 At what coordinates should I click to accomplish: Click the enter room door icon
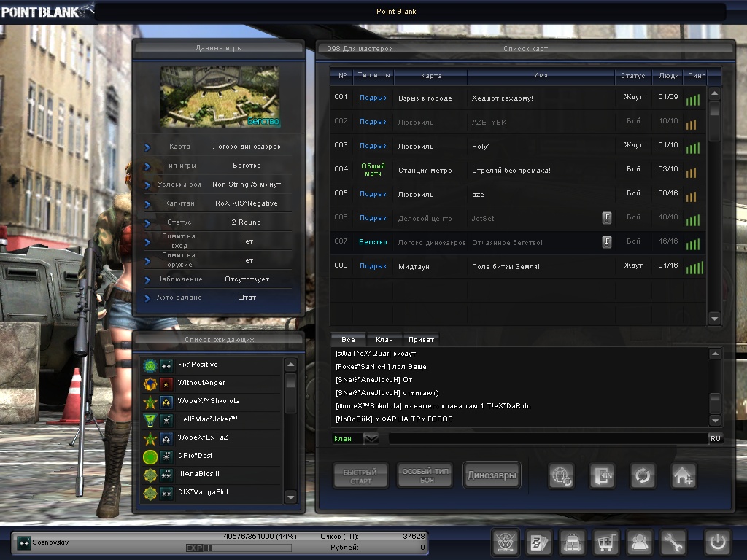603,475
